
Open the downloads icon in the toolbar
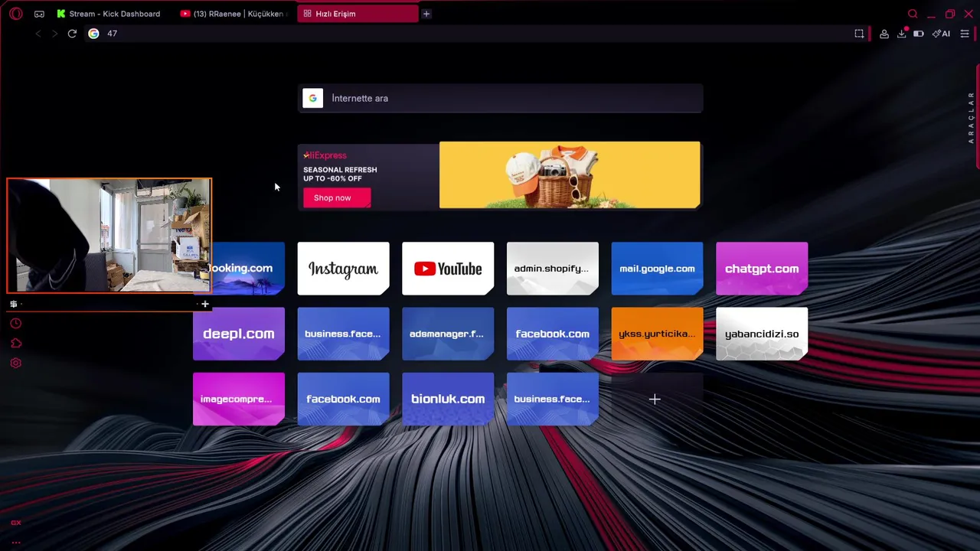pos(902,34)
